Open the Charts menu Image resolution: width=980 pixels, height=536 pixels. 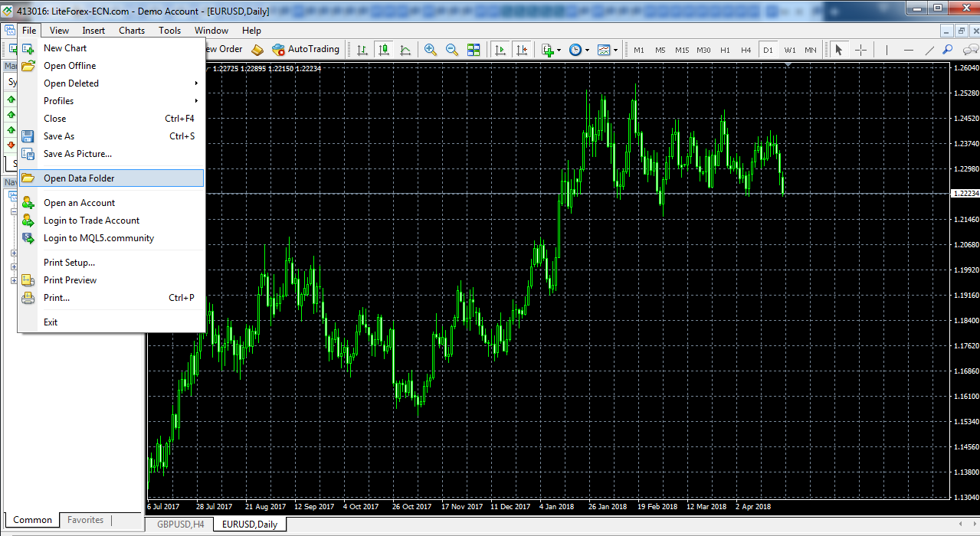pos(132,31)
